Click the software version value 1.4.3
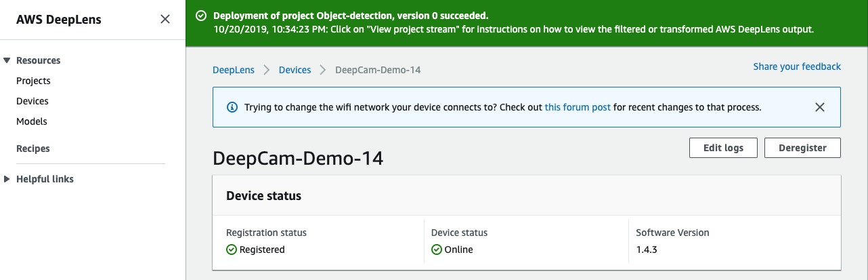 [x=647, y=249]
